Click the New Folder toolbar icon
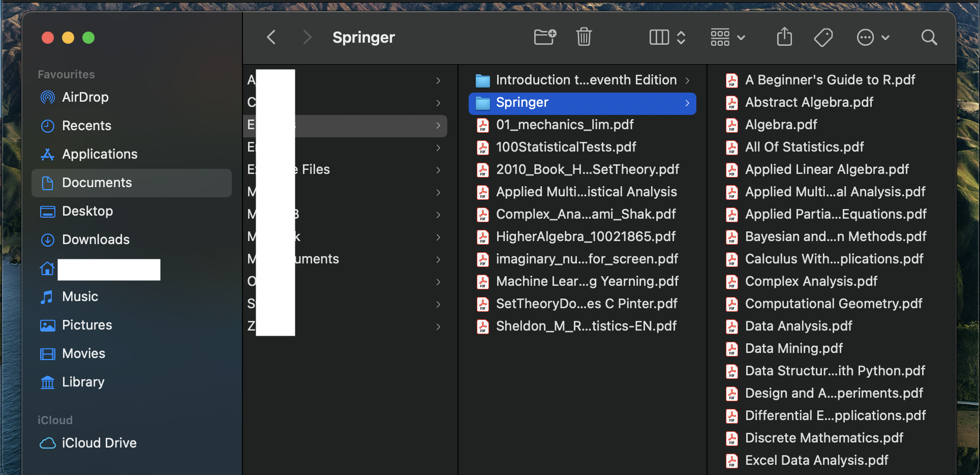980x475 pixels. tap(545, 37)
